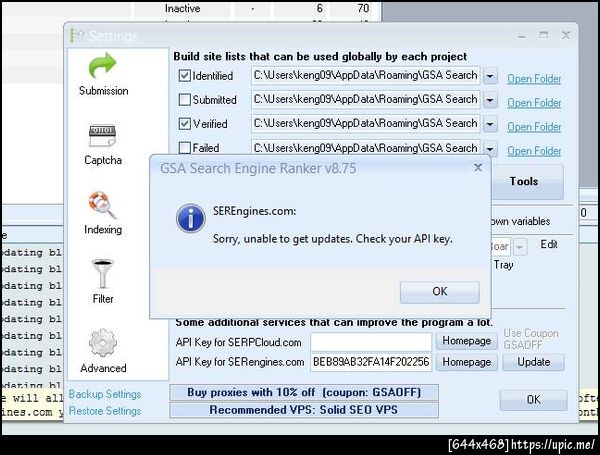Click the Submitted folder path field
This screenshot has width=600, height=455.
pyautogui.click(x=365, y=99)
